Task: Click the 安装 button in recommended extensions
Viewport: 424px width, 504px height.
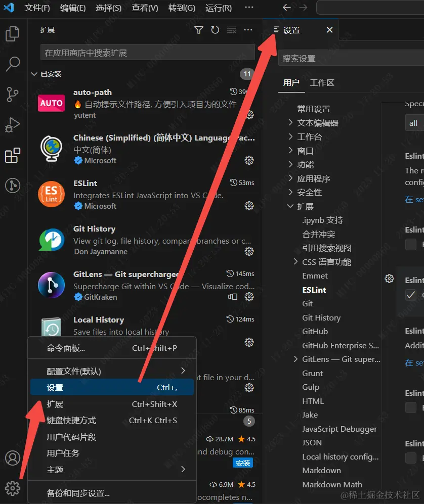Action: tap(242, 463)
